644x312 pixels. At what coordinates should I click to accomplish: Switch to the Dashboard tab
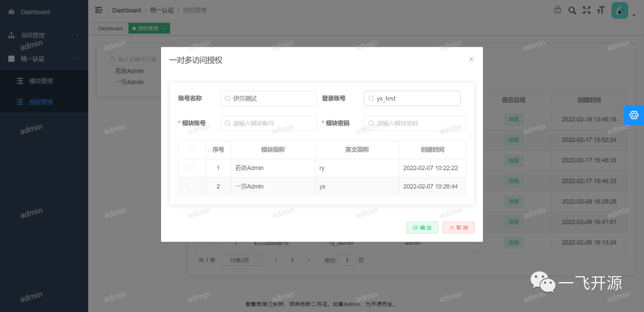coord(110,29)
